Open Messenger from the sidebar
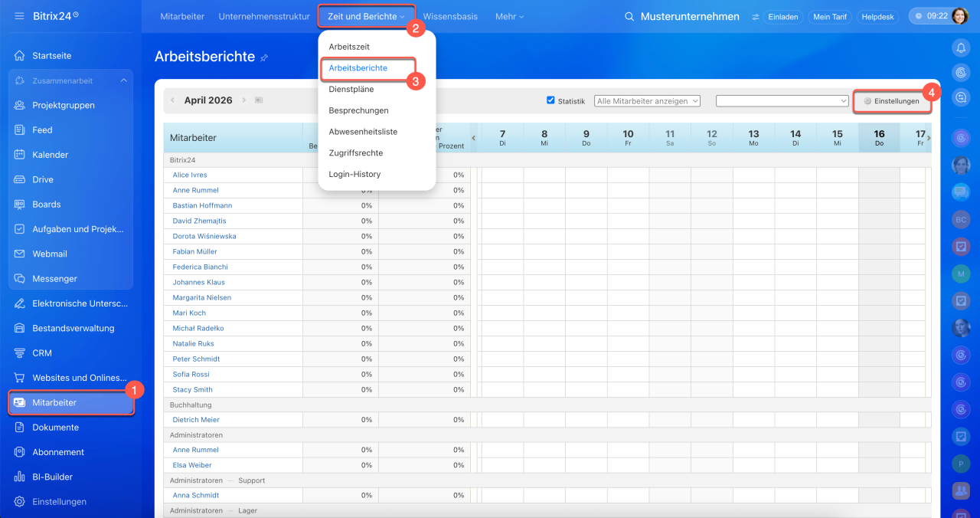980x518 pixels. [54, 279]
